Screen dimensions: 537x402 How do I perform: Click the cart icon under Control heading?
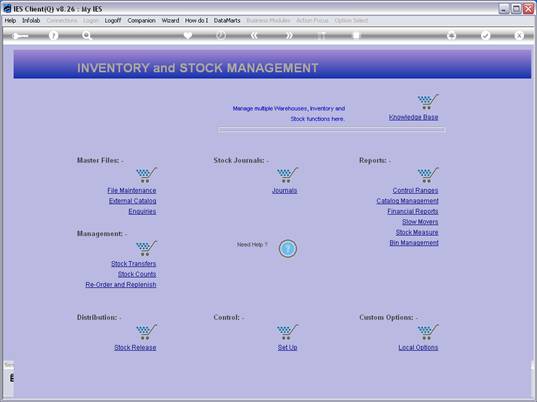(x=287, y=332)
